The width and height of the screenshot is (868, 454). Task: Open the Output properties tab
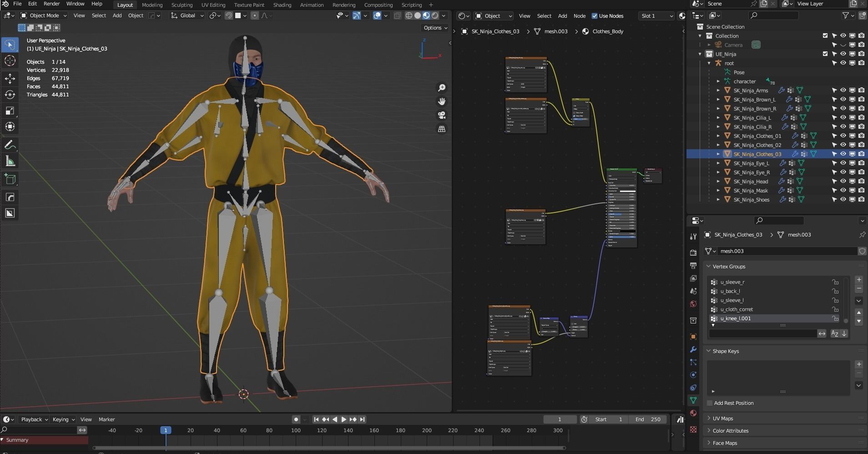click(x=693, y=265)
